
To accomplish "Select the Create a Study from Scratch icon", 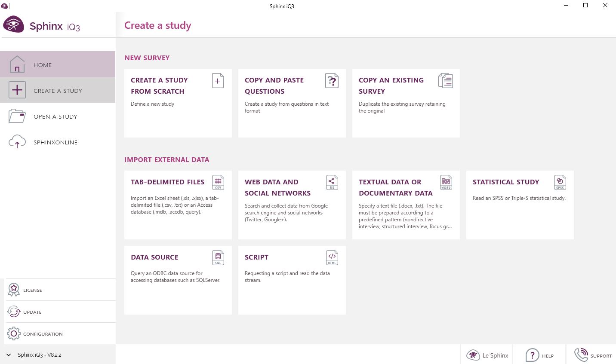I will tap(218, 80).
